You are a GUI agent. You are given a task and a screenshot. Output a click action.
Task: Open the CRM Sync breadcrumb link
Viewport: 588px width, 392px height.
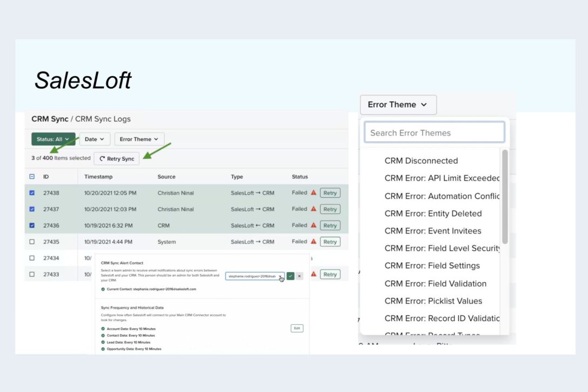[x=50, y=119]
